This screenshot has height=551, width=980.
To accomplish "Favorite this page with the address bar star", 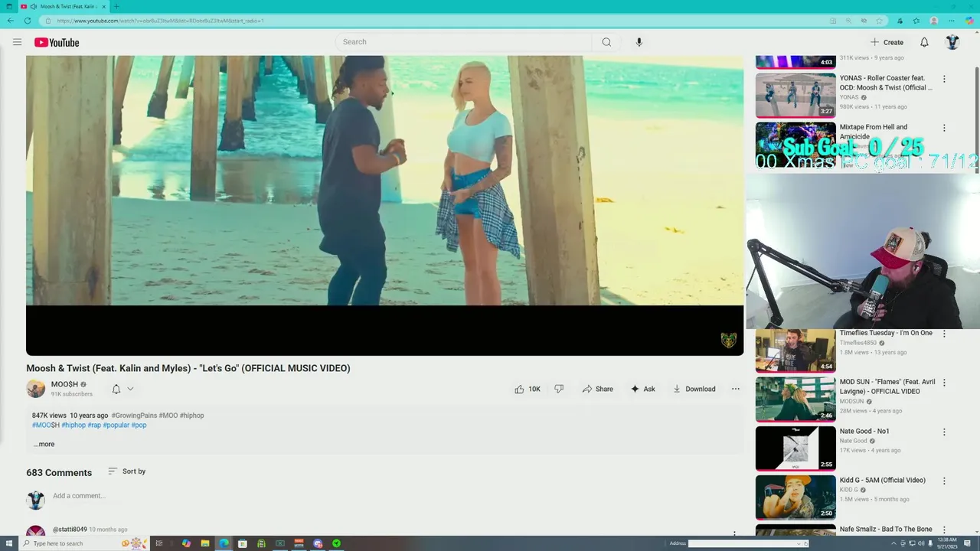I will (880, 21).
